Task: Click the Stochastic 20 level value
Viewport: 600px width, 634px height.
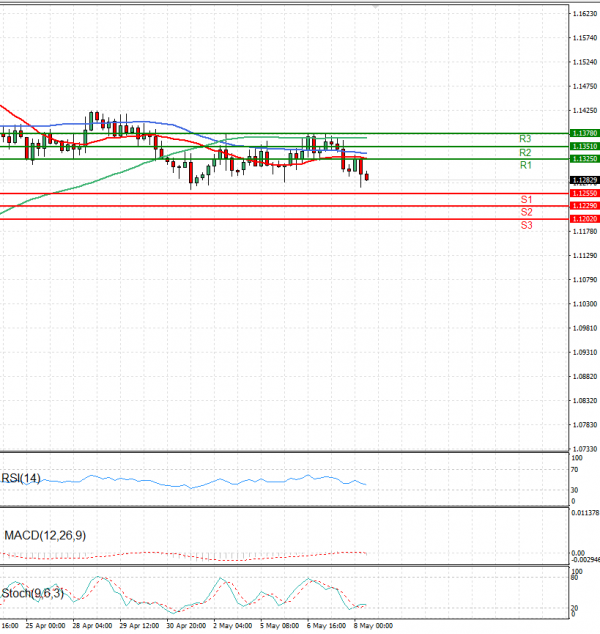Action: [x=575, y=608]
